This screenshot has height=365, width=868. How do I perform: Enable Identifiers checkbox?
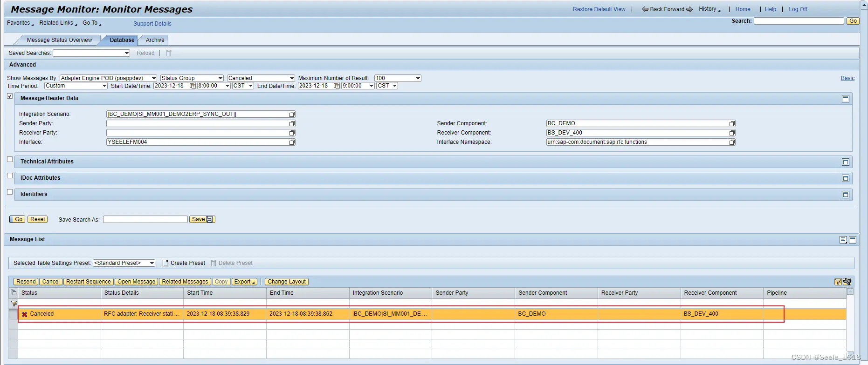[x=10, y=192]
